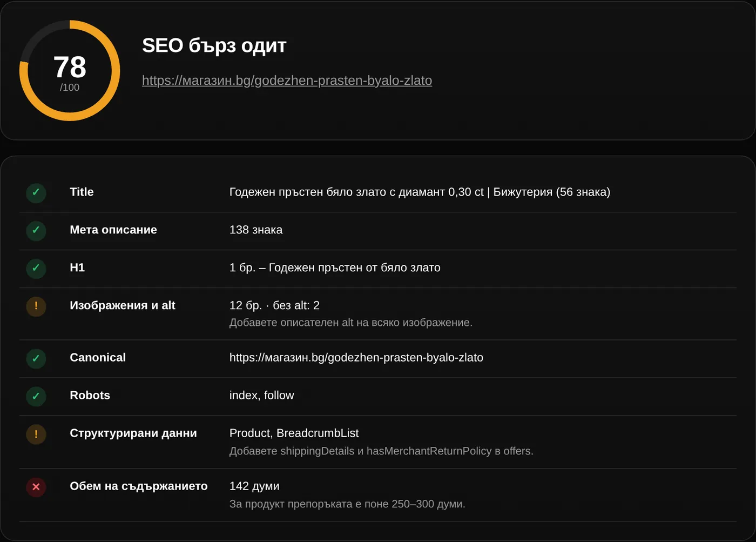The image size is (756, 542).
Task: Click the check icon in the Canonical row
Action: pos(36,358)
